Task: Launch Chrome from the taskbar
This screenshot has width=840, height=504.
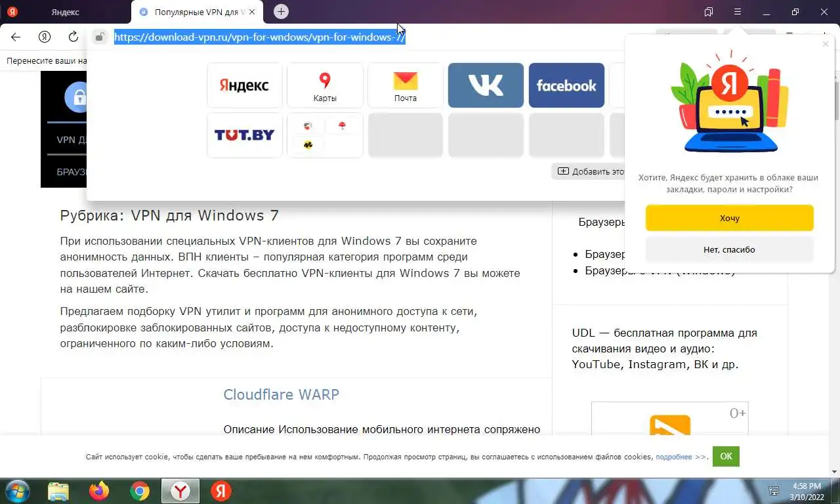Action: pyautogui.click(x=140, y=491)
